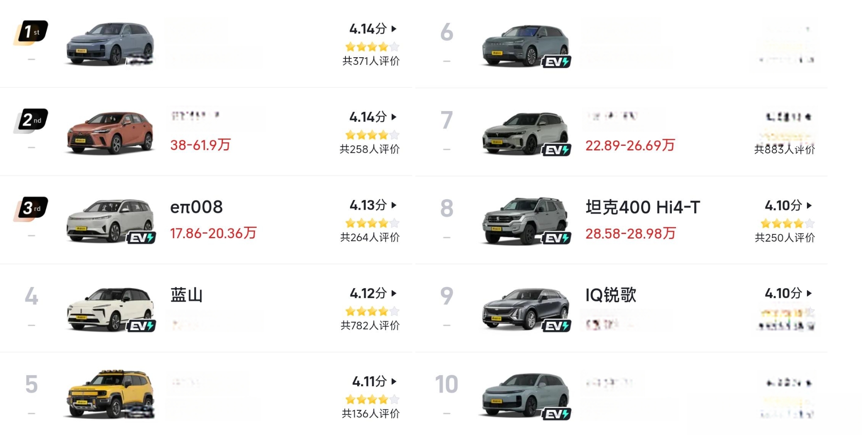Open the 蓝山 model title

186,295
